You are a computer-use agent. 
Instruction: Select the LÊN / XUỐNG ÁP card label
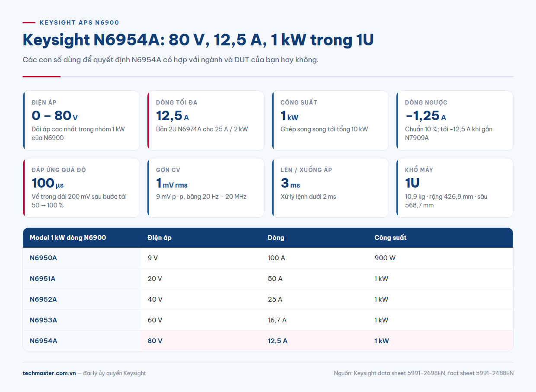click(306, 170)
